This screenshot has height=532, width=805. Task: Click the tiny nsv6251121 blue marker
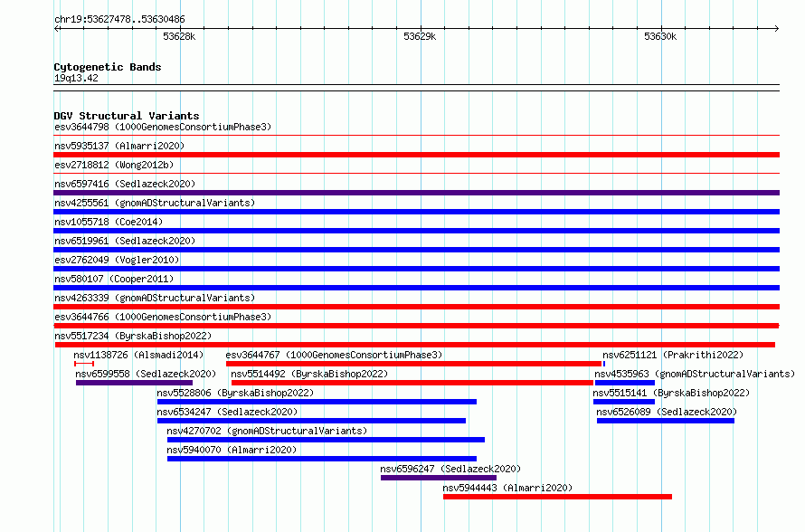[x=604, y=364]
